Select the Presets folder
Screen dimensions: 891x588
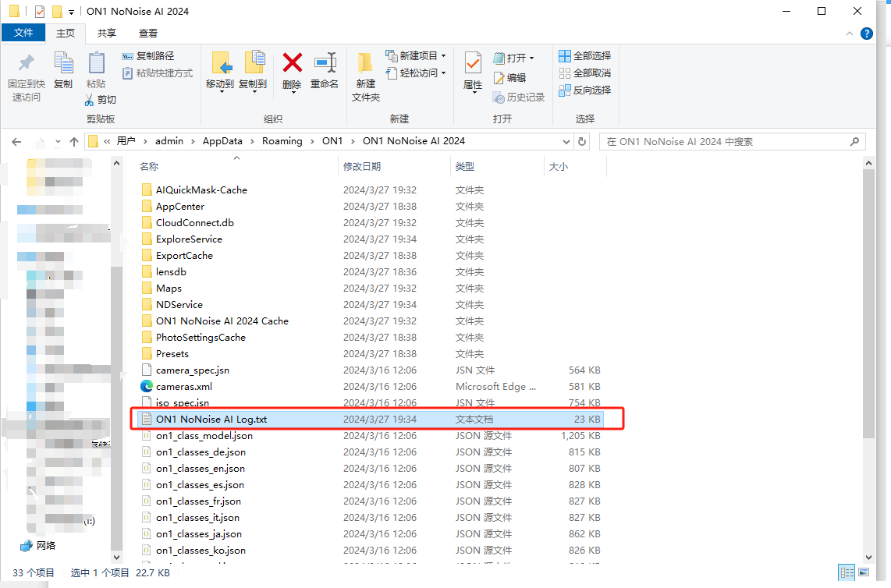[x=172, y=354]
